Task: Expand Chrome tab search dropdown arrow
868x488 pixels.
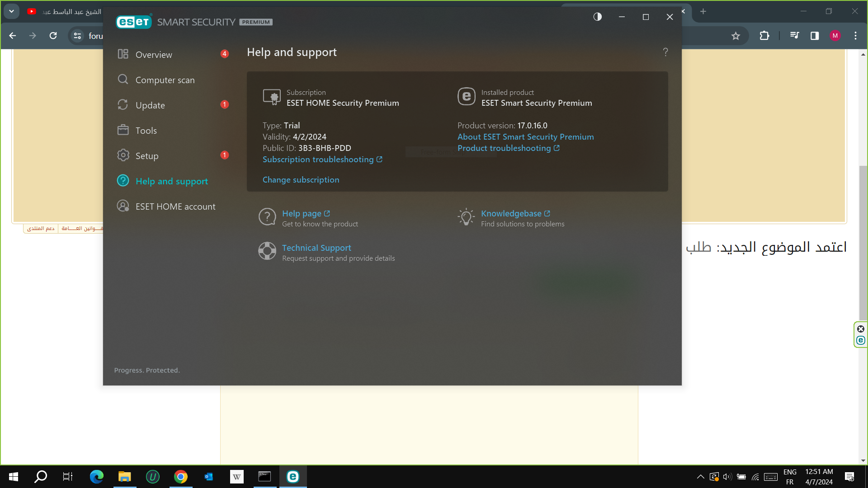Action: 11,11
